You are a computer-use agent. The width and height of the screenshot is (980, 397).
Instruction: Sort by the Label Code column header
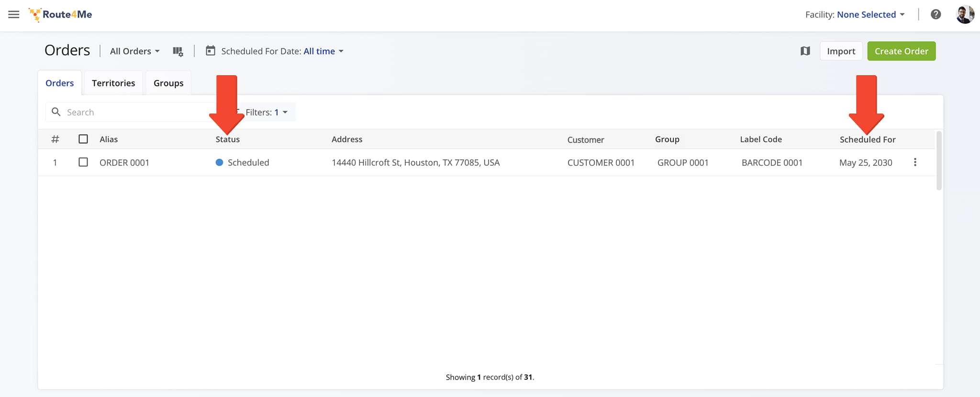761,139
